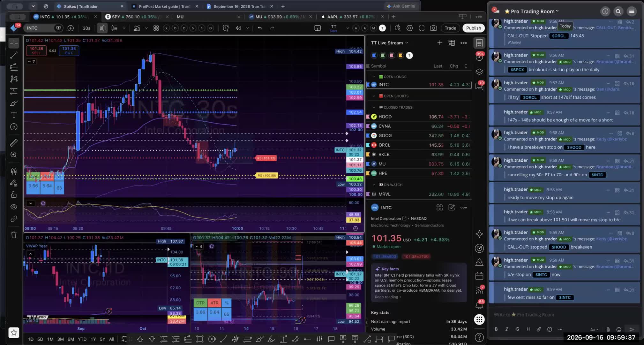This screenshot has width=644, height=345.
Task: Set the date range to 5D
Action: [x=40, y=339]
